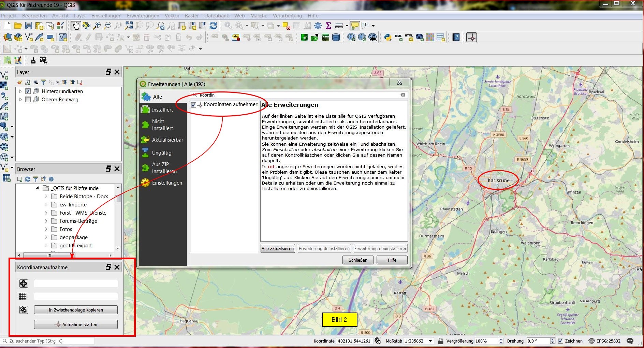Enable the Oberer Reutweg layer checkbox
The height and width of the screenshot is (348, 644).
(28, 99)
